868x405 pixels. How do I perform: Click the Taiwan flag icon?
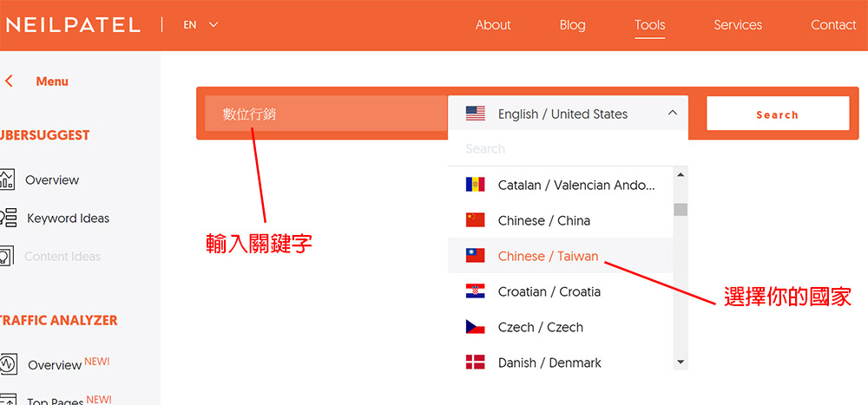[475, 256]
